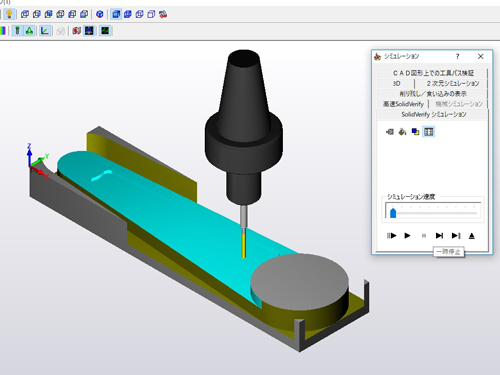Click the second skip-to-end button
500x375 pixels.
tap(456, 236)
